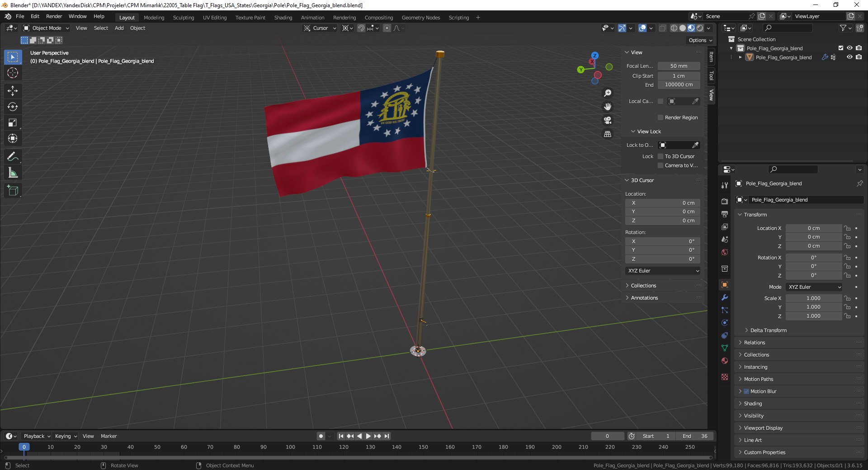Open the World properties tab icon
Screen dimensions: 868x470
click(x=725, y=252)
